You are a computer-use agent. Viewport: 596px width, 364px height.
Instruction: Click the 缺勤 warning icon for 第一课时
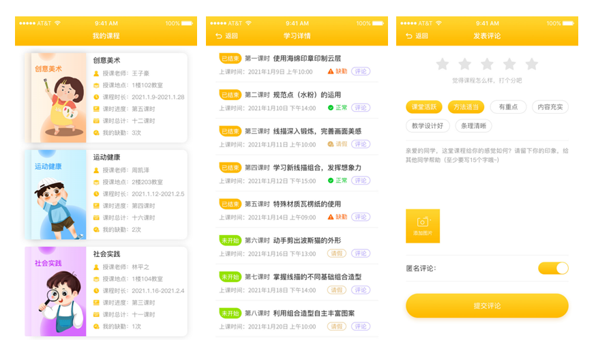pos(331,71)
